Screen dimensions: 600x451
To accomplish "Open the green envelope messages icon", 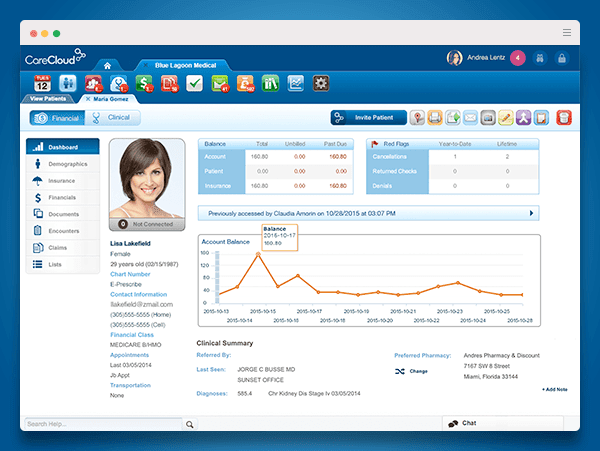I will 220,83.
